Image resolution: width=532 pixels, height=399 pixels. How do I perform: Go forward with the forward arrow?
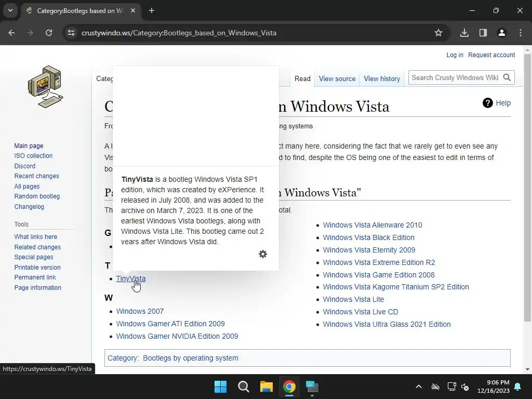(30, 33)
